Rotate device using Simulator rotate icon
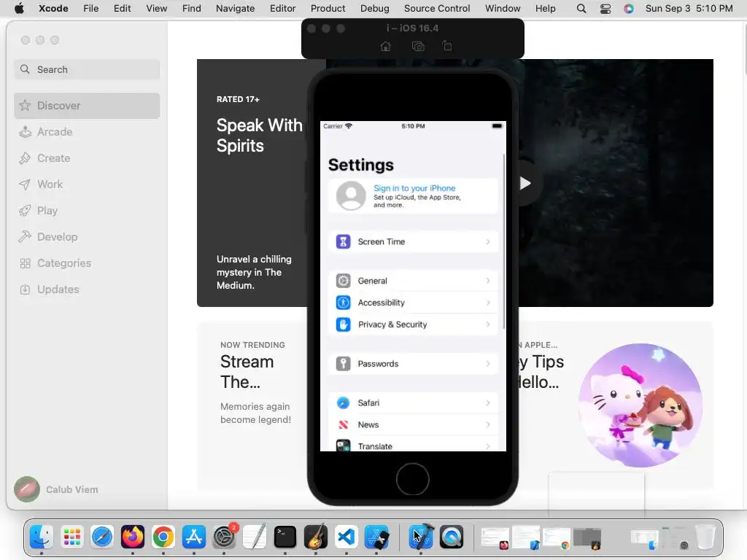The width and height of the screenshot is (747, 560). tap(447, 46)
